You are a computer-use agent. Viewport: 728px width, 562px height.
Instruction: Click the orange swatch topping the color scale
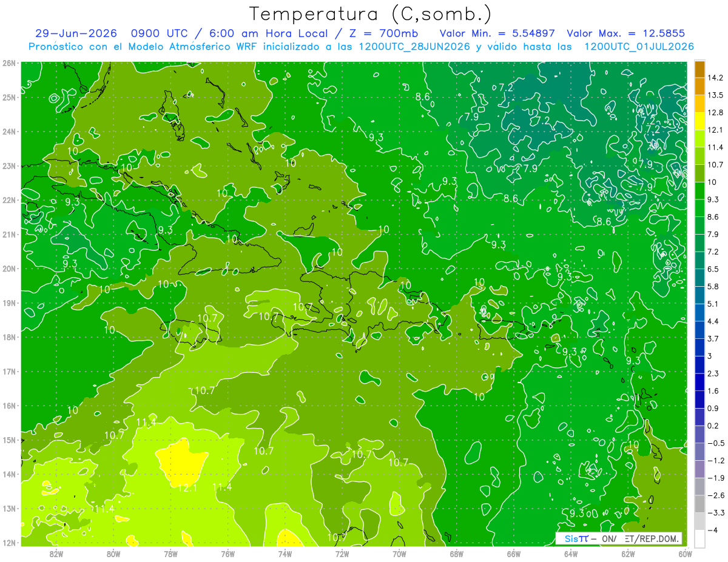[x=699, y=69]
